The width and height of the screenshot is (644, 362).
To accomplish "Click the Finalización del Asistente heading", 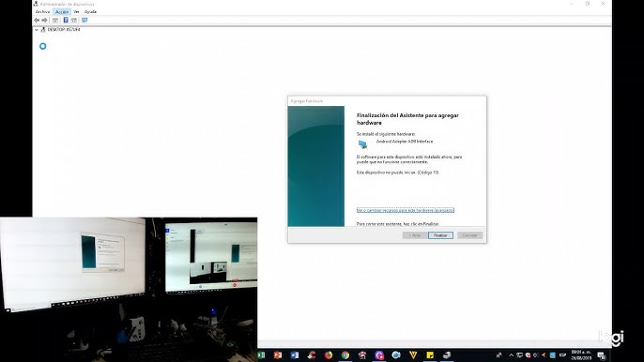I will coord(407,119).
